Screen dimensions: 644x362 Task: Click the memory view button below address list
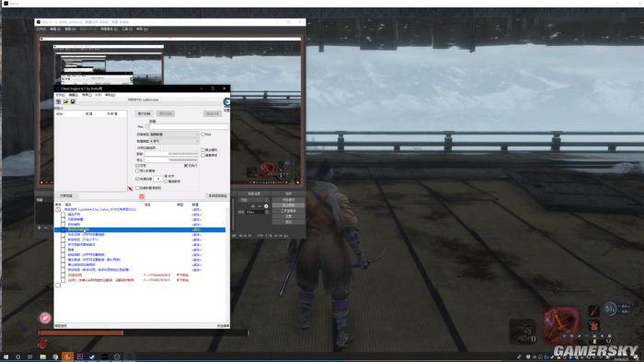coord(66,196)
